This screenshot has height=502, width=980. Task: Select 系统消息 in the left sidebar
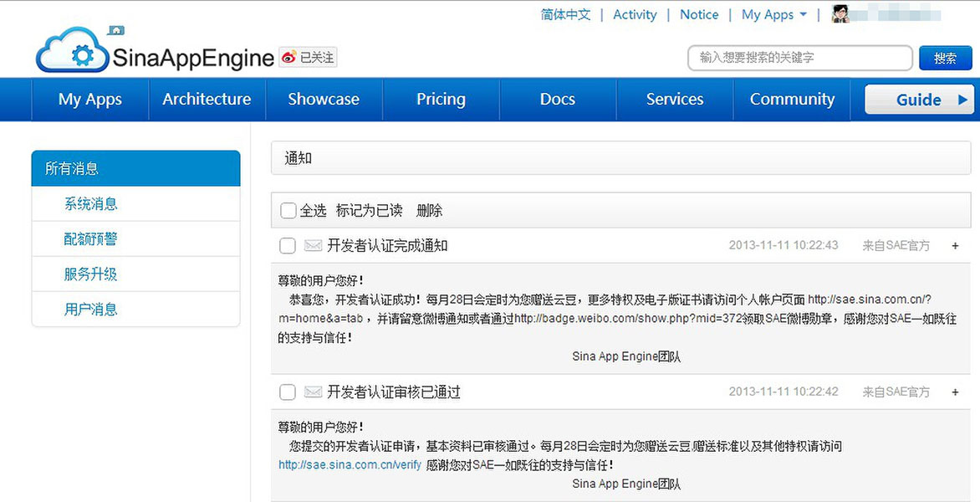[90, 204]
